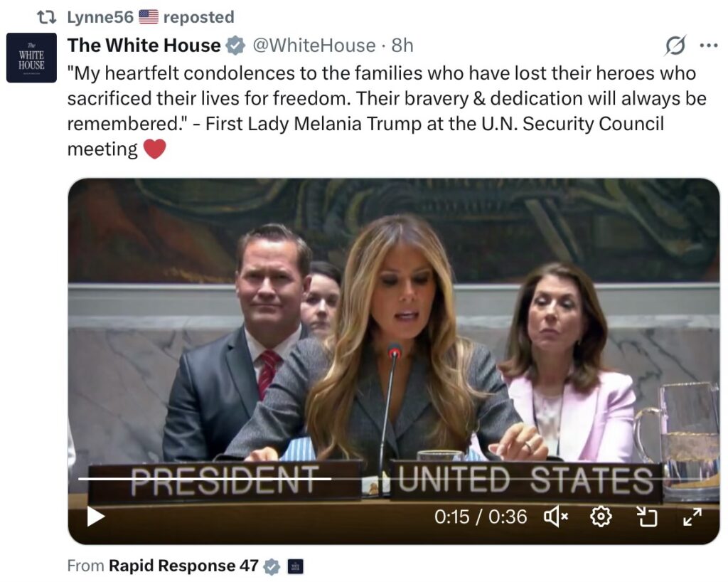This screenshot has height=582, width=728.
Task: Open the Lynne56 reposter profile link
Action: (x=100, y=17)
